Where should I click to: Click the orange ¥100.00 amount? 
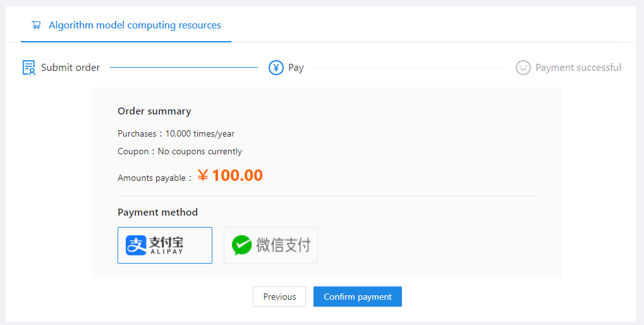coord(230,176)
